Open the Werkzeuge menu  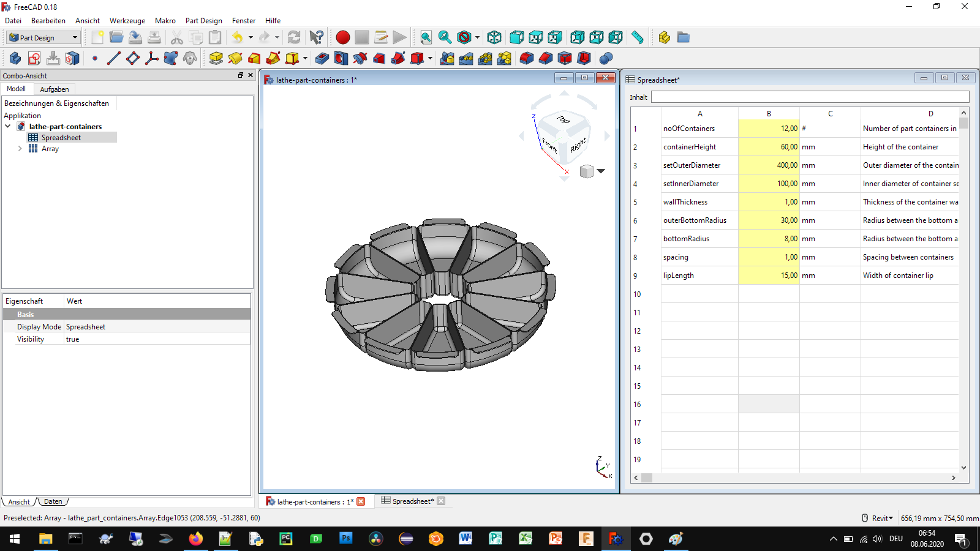point(127,21)
